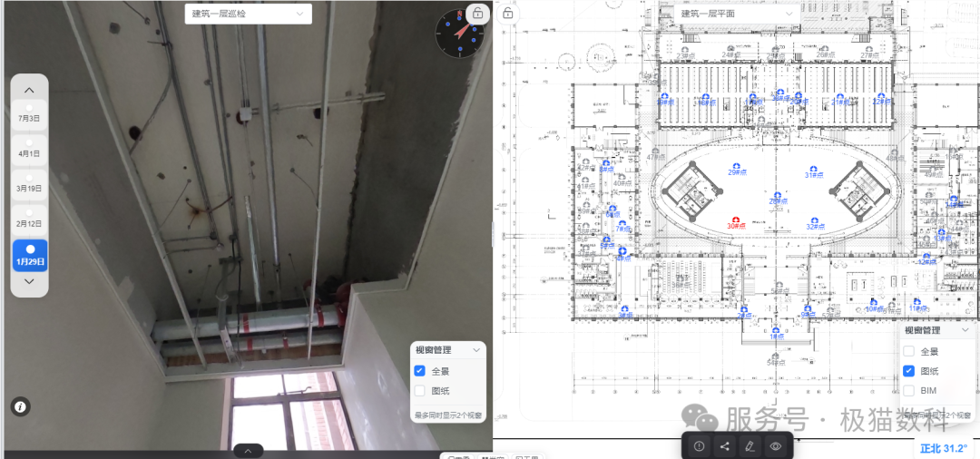Click the down chevron in the date timeline

coord(29,281)
